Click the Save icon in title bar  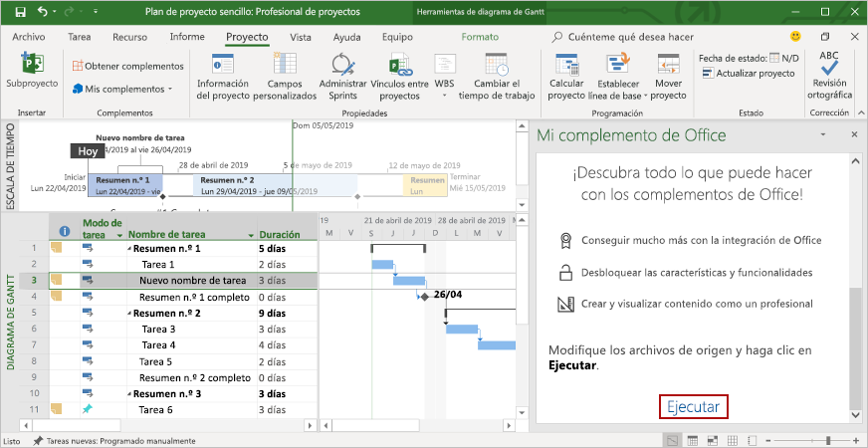coord(20,11)
